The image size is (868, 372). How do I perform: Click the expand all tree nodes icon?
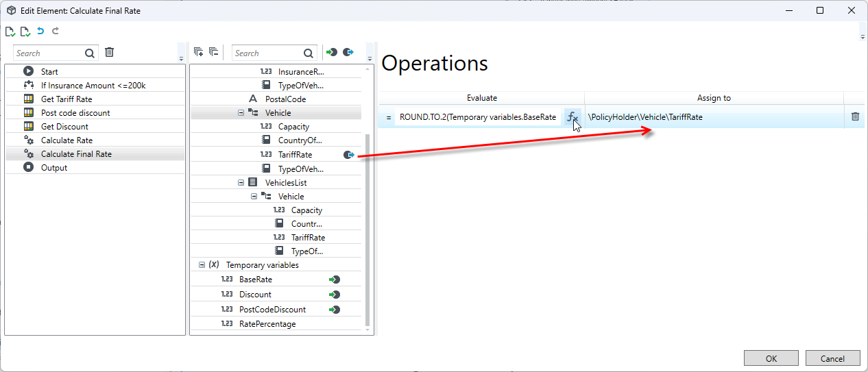[x=198, y=52]
